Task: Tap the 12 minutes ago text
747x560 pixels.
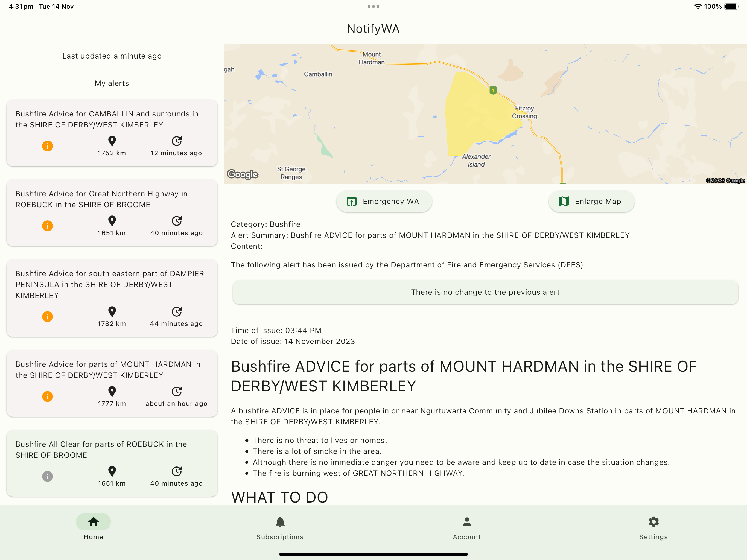Action: pyautogui.click(x=176, y=153)
